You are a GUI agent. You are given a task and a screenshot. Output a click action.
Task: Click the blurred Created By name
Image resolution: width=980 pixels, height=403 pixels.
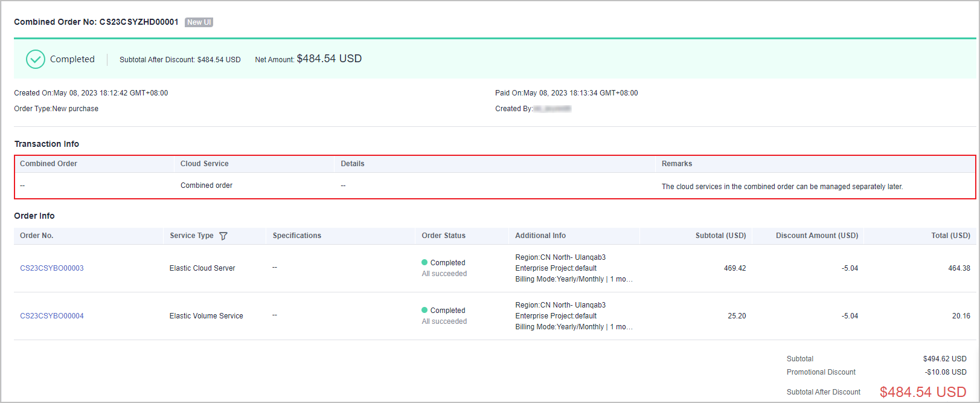coord(552,109)
